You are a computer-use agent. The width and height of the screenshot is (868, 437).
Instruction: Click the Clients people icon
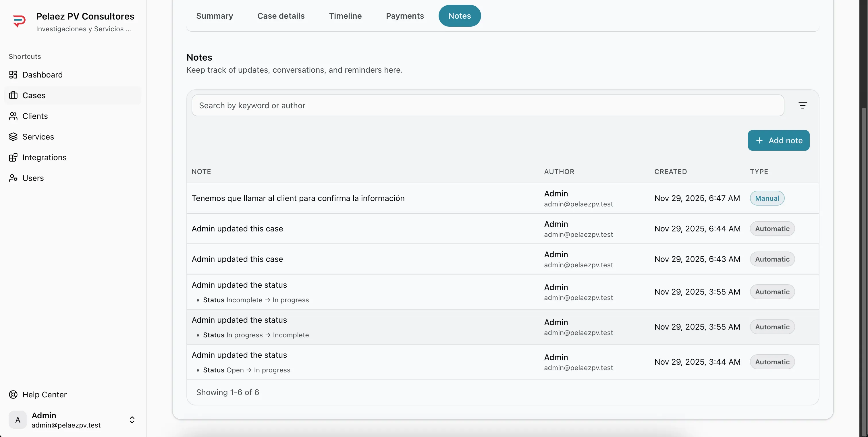point(13,116)
